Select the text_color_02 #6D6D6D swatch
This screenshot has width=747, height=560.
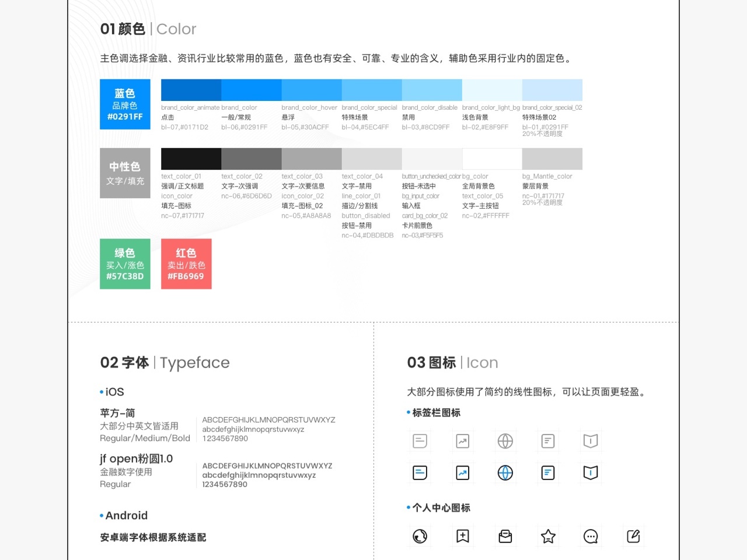coord(252,159)
